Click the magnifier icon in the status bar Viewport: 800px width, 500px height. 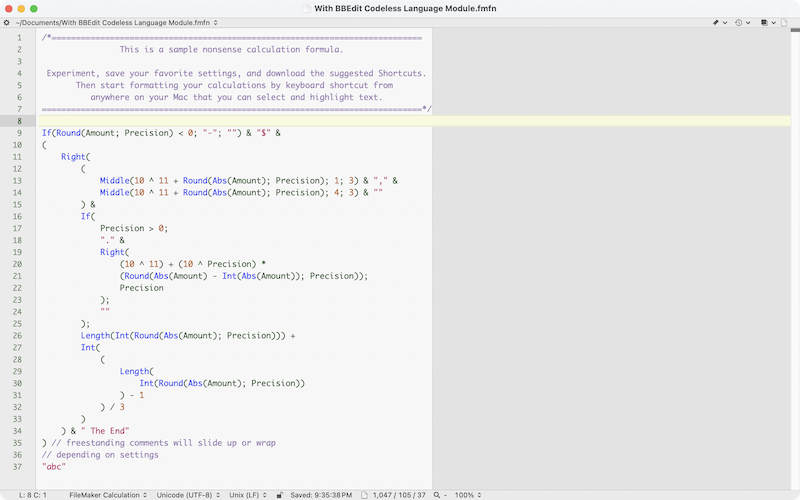point(437,495)
